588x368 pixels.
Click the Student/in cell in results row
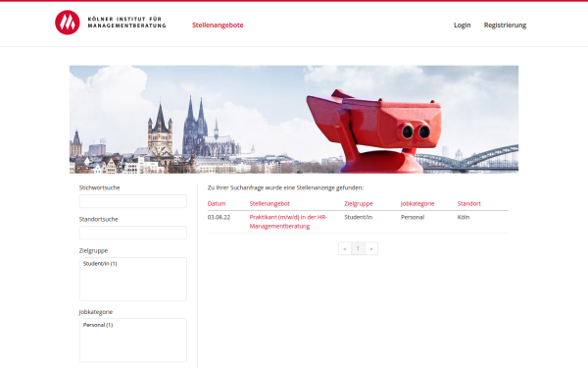(x=358, y=217)
